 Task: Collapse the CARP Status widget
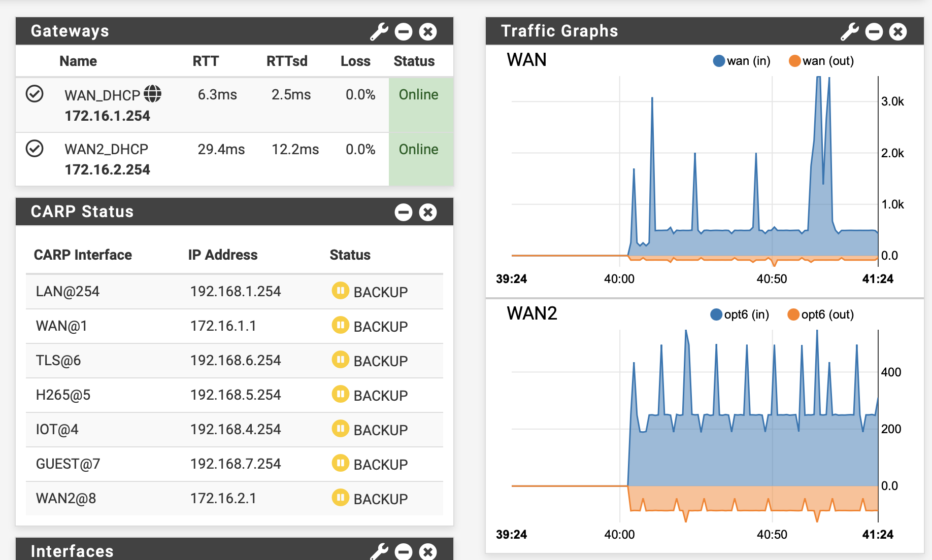[403, 212]
